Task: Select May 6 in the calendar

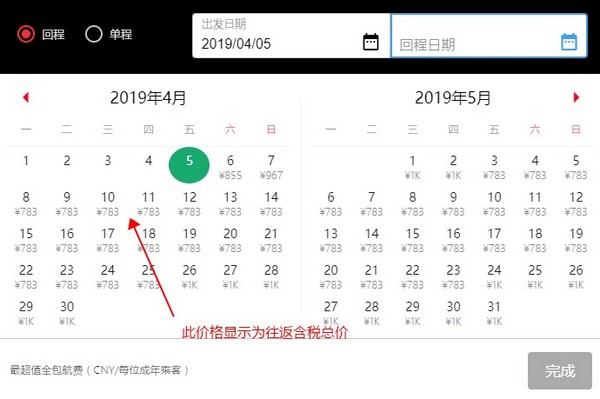Action: 331,204
